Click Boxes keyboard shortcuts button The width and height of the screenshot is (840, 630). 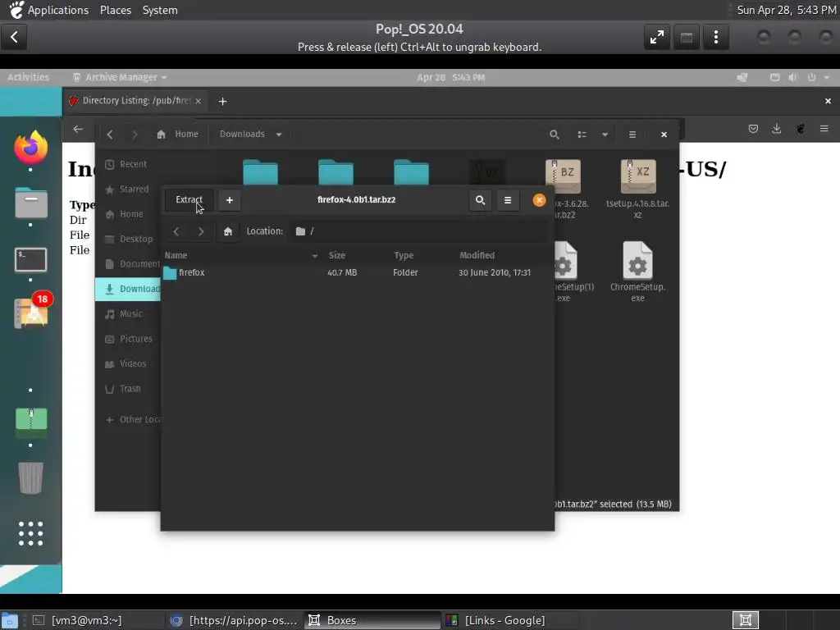click(687, 37)
